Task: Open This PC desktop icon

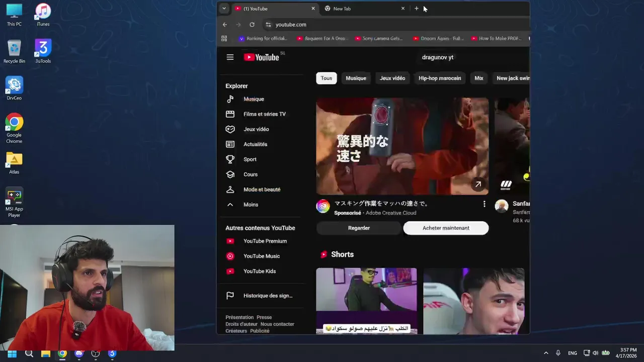Action: (x=14, y=15)
